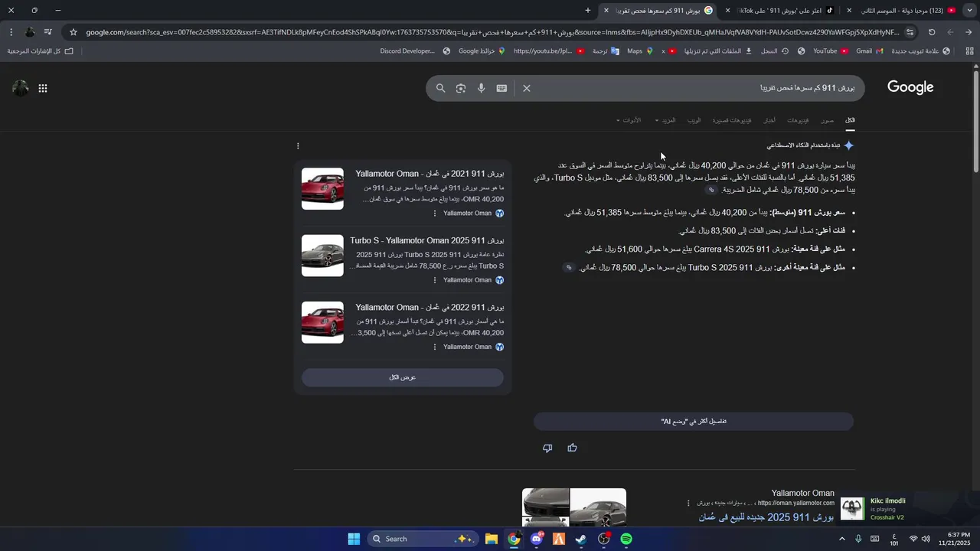Click source link chip ending the overview paragraph
980x551 pixels.
711,190
